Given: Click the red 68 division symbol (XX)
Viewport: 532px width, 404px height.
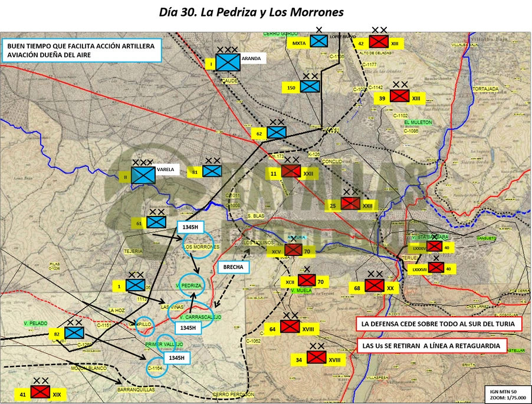Looking at the screenshot, I should (375, 285).
